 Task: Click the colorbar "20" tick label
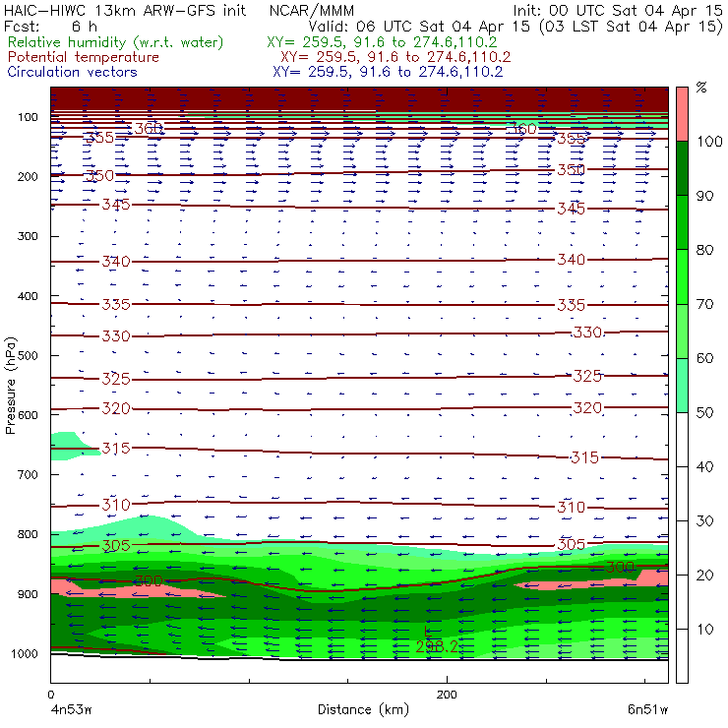[704, 576]
